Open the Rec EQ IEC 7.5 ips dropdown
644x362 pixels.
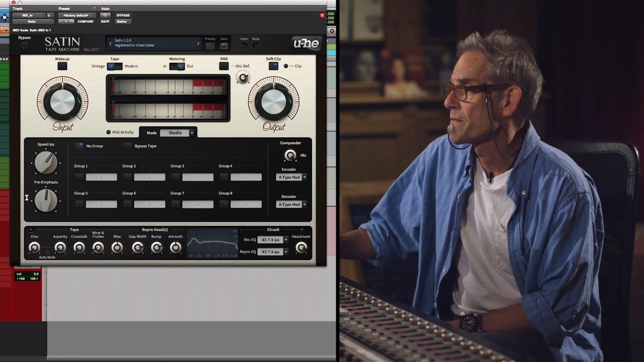[x=273, y=240]
